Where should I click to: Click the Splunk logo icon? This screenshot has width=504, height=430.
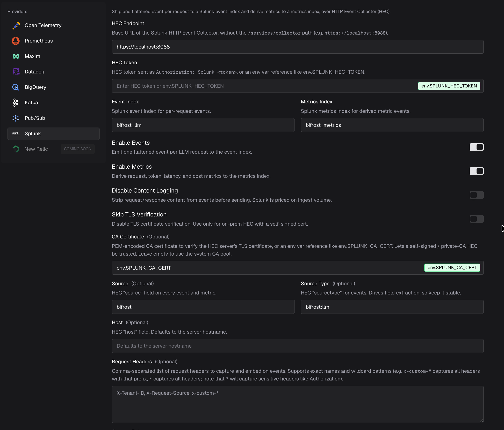16,133
